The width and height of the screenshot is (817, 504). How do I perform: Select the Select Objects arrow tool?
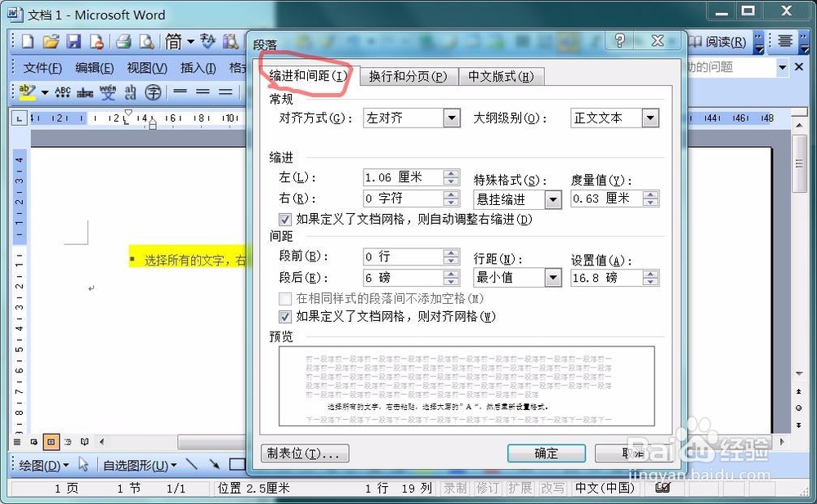tap(83, 464)
